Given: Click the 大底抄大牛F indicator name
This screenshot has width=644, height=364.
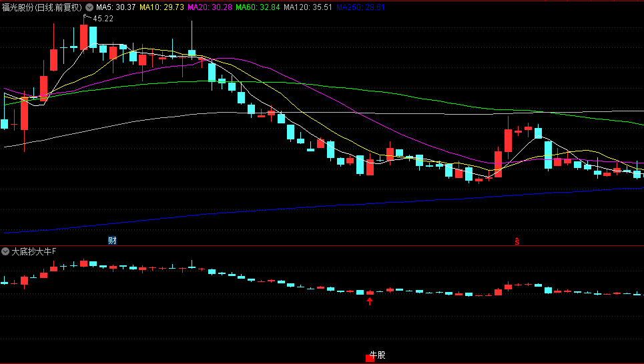Looking at the screenshot, I should click(x=33, y=251).
